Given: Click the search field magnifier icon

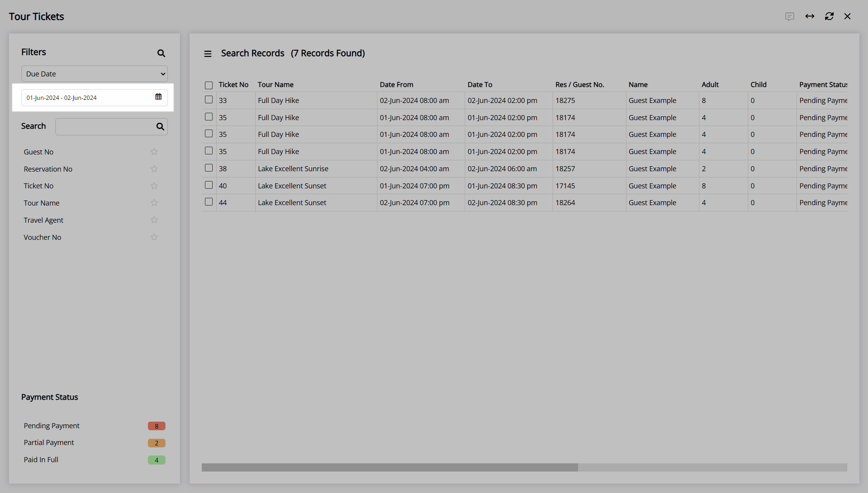Looking at the screenshot, I should click(160, 126).
